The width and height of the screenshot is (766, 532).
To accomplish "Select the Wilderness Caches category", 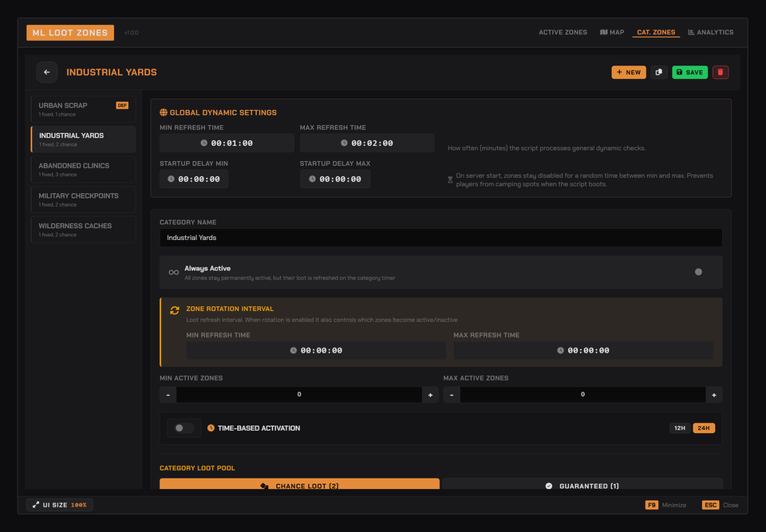I will [x=83, y=230].
